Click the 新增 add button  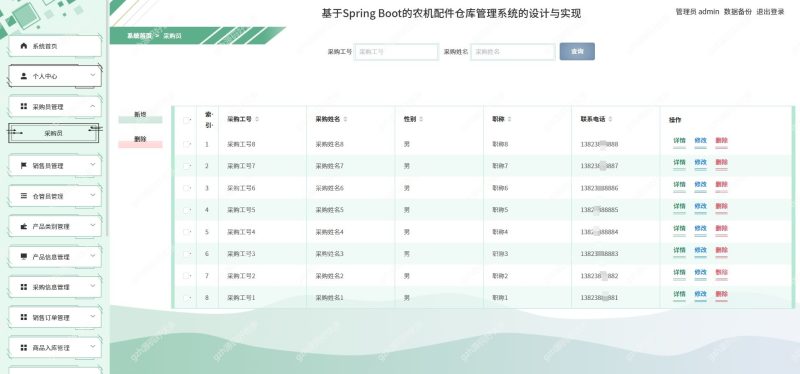point(140,117)
